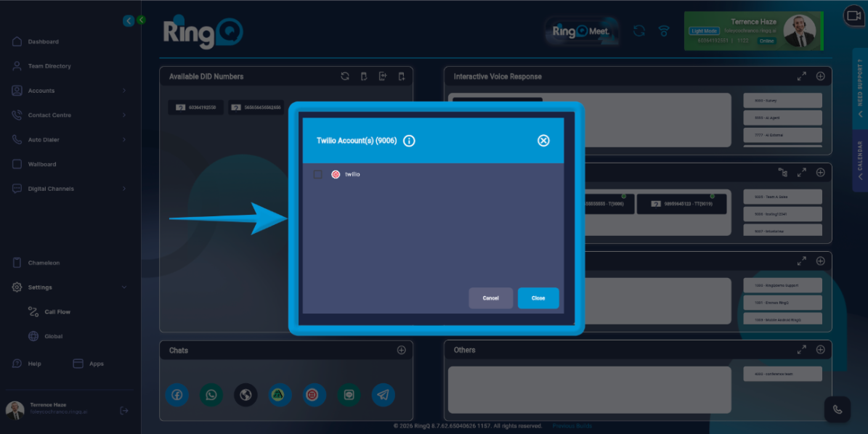This screenshot has height=434, width=868.
Task: Open the info icon on Twilio Accounts dialog
Action: pyautogui.click(x=408, y=141)
